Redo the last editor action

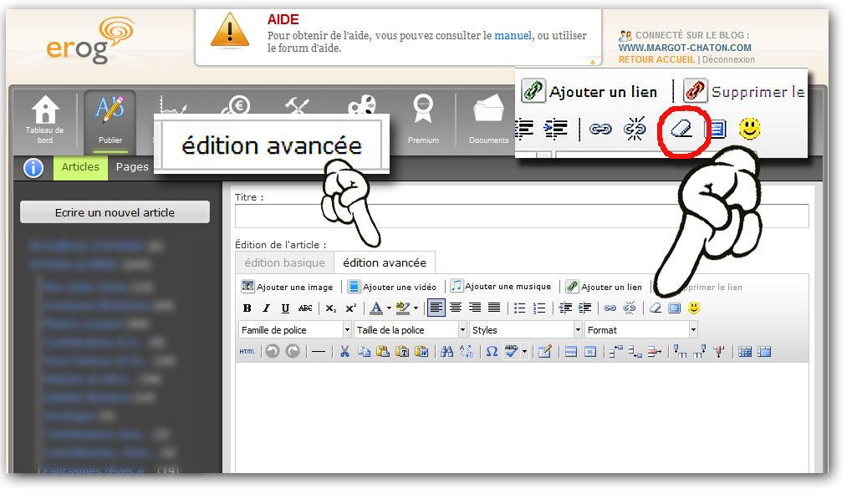click(x=293, y=352)
